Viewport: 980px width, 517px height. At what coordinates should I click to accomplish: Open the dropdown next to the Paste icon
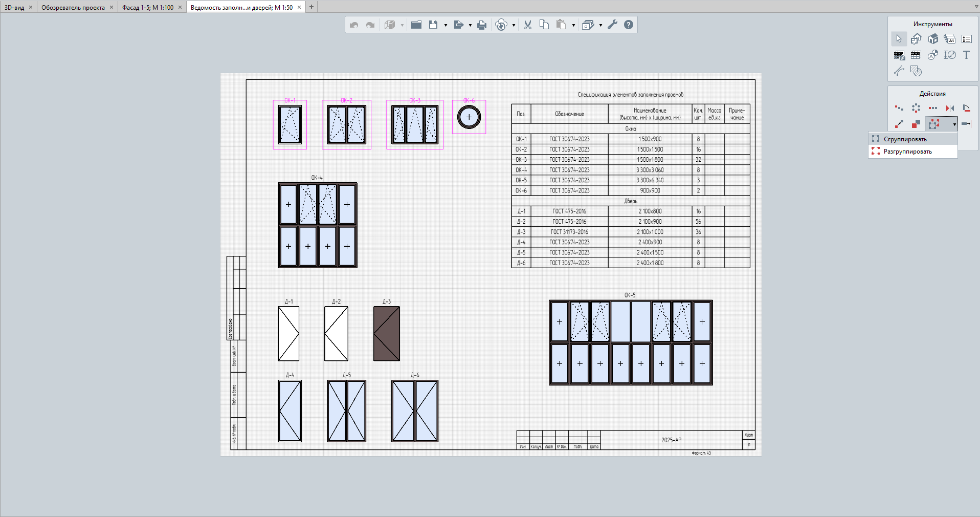[x=573, y=25]
